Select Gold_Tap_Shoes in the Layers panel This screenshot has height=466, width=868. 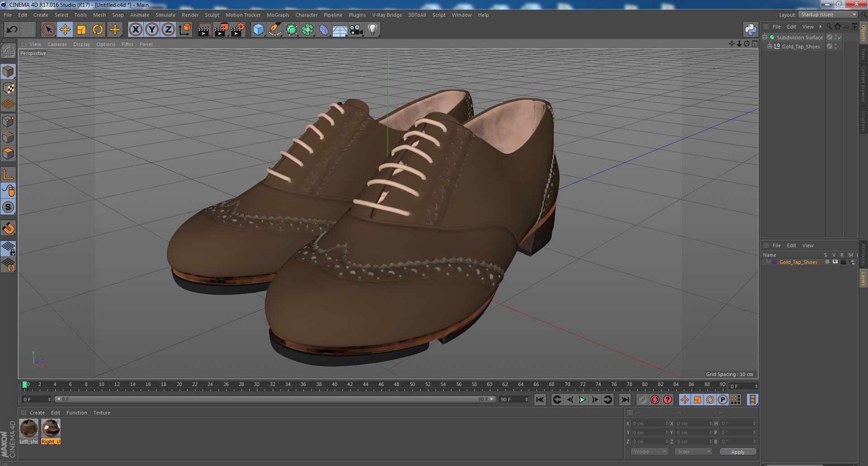point(798,262)
